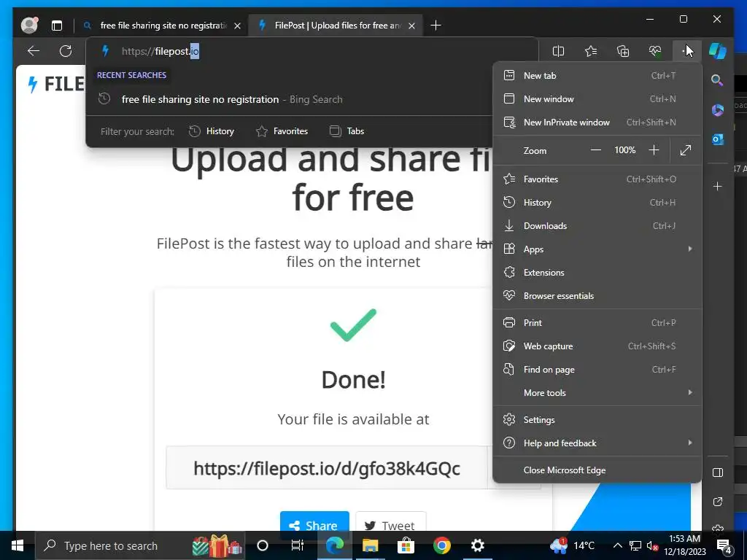Click sidebar hide panel icon
Screen dimensions: 747x560
[718, 472]
